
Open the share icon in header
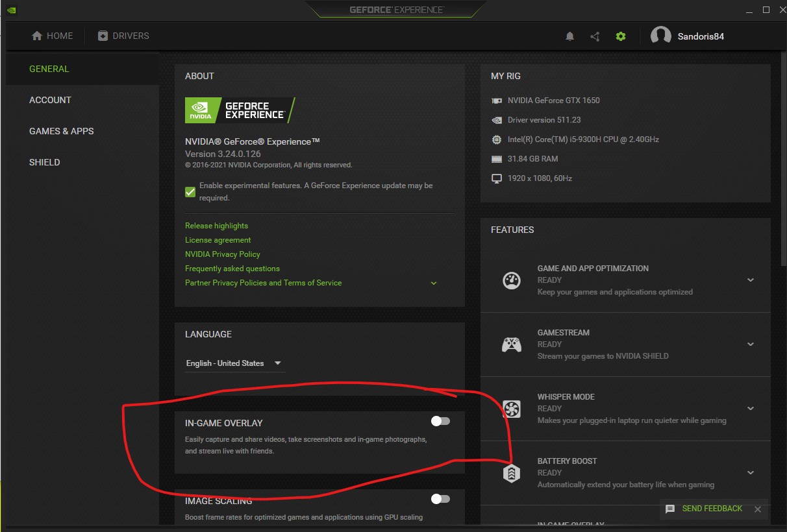[x=595, y=36]
